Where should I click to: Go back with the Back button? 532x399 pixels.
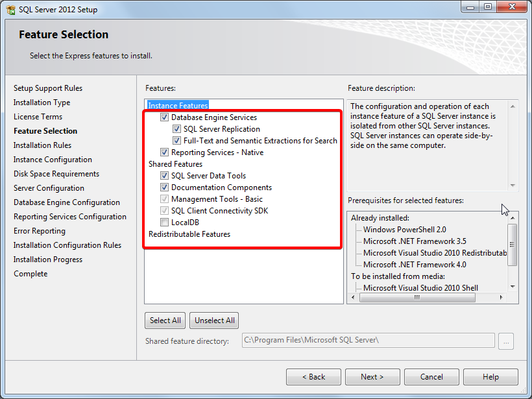[313, 377]
